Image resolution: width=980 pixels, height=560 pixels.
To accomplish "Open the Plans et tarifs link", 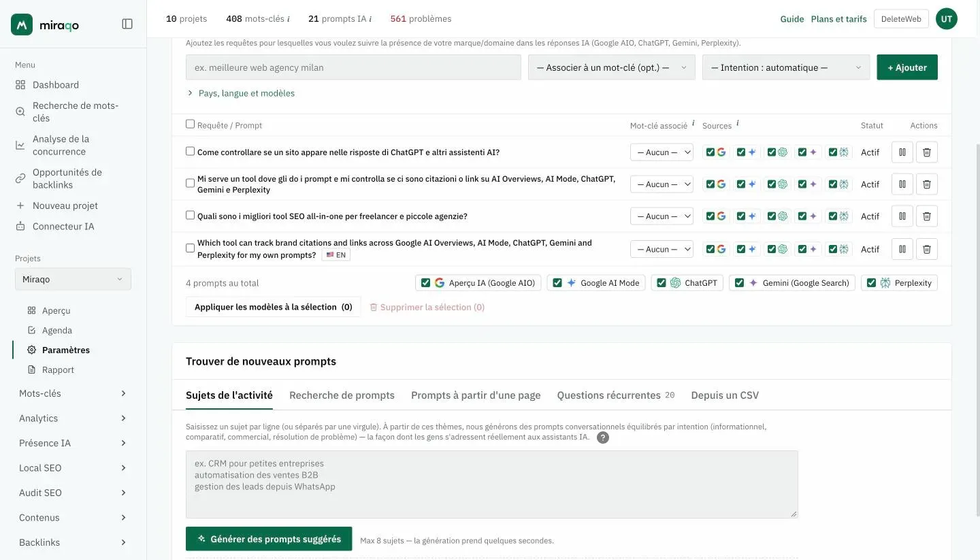I will pos(839,19).
